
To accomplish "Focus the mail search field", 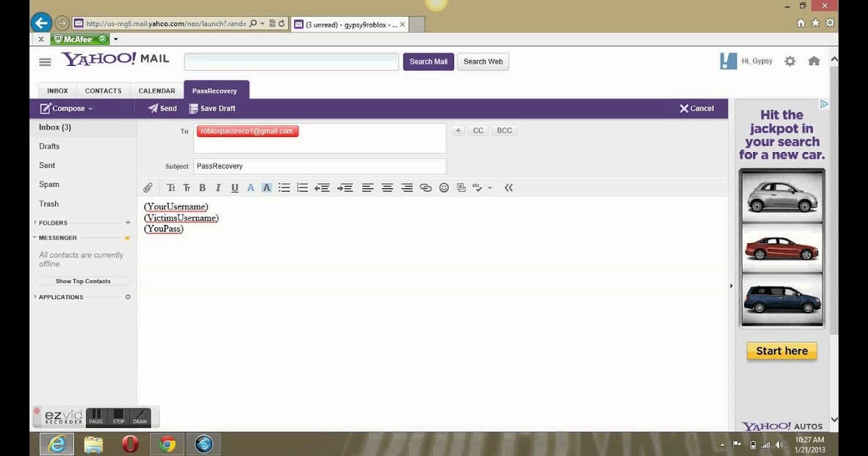I will 292,62.
